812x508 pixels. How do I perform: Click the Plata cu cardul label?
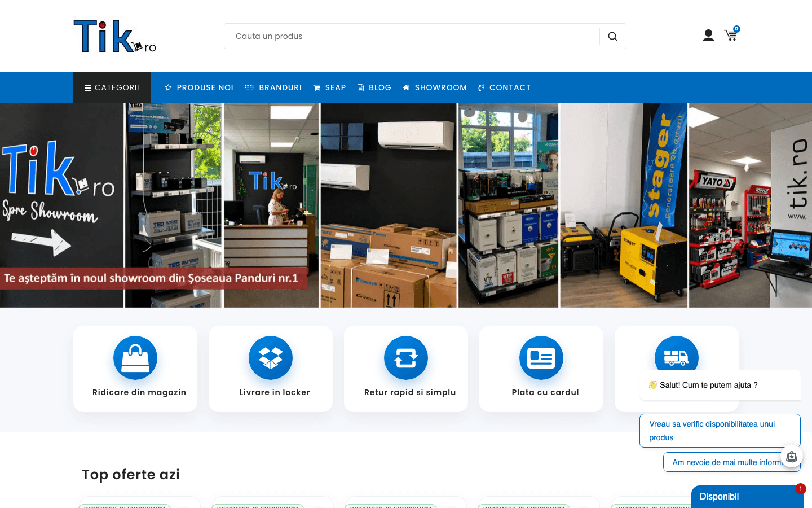(545, 392)
